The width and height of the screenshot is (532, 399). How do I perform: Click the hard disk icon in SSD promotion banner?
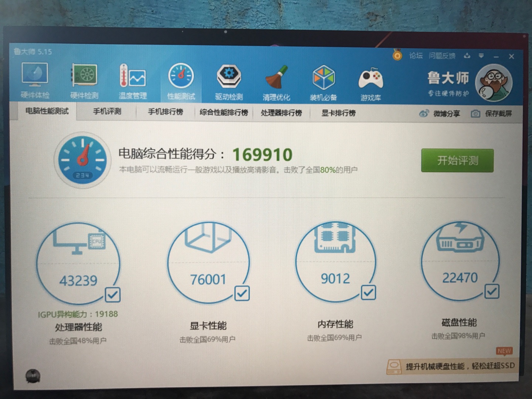click(394, 367)
